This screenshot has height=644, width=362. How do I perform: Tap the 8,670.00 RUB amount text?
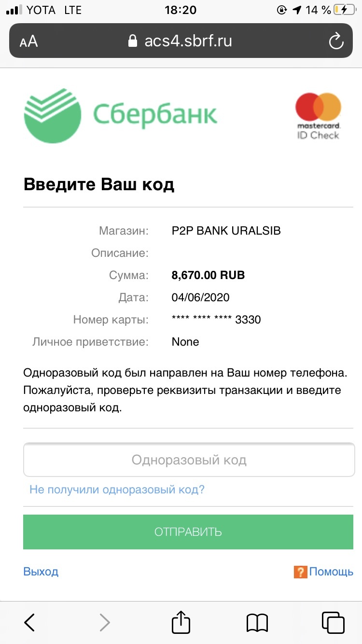coord(208,276)
